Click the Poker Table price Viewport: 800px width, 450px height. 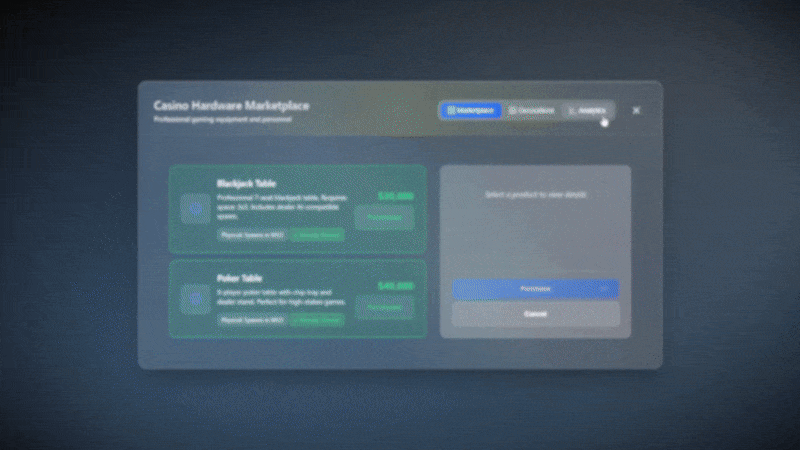point(396,286)
